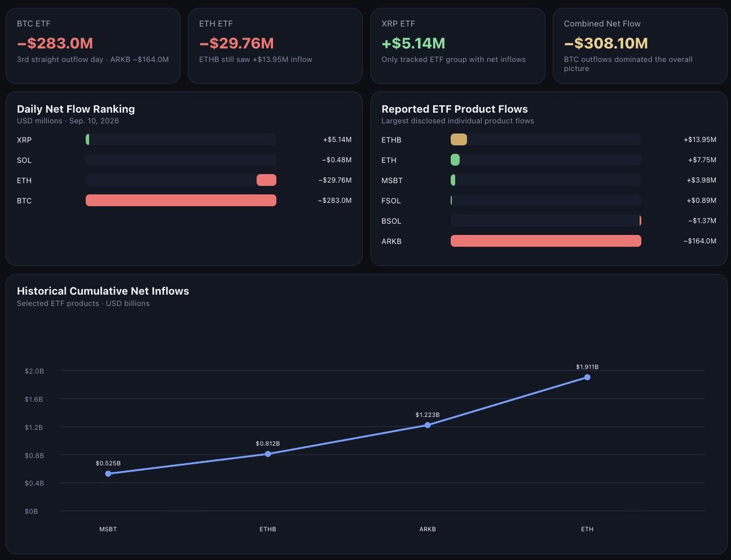The width and height of the screenshot is (731, 560).
Task: Select 'Only tracked ETF group with net inflows'
Action: tap(453, 60)
